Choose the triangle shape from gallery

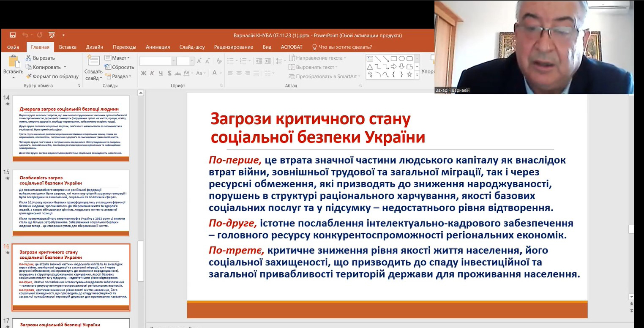coord(370,67)
